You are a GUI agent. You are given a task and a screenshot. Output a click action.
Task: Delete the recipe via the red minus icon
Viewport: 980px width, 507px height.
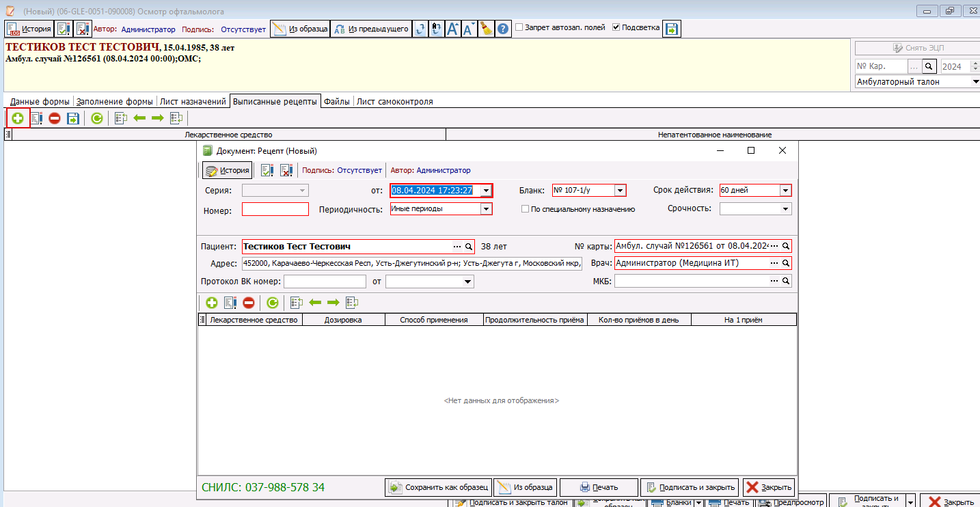pyautogui.click(x=55, y=118)
